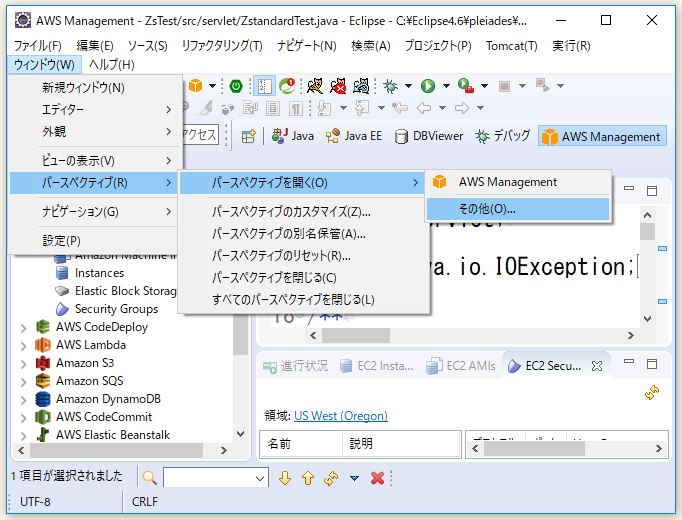
Task: Click the find bar text input field
Action: click(x=210, y=479)
